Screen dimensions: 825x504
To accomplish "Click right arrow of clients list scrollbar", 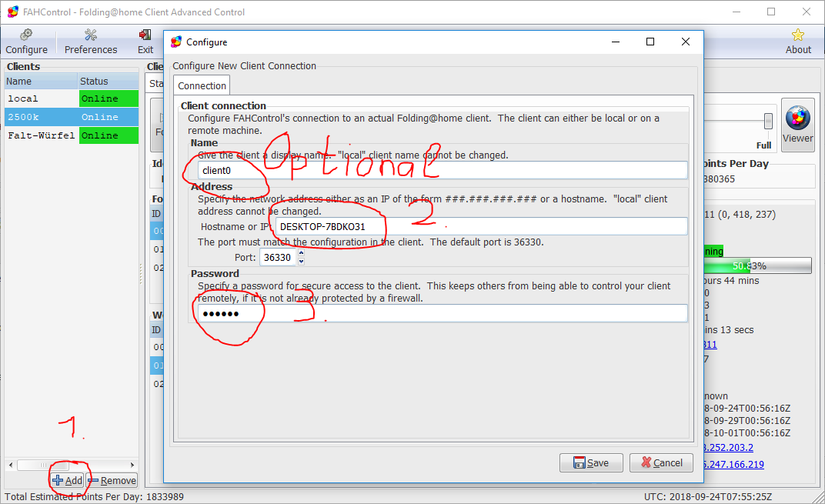I will pos(132,465).
